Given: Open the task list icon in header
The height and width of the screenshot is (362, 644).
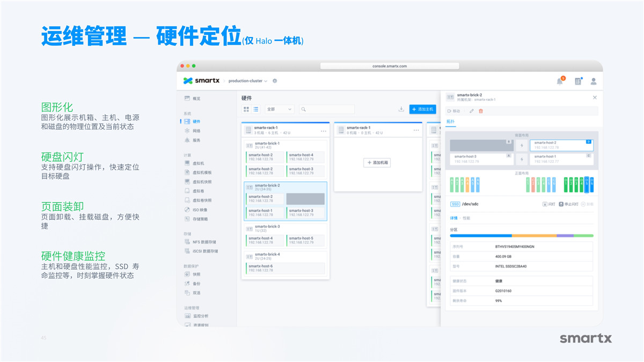Looking at the screenshot, I should click(x=578, y=81).
